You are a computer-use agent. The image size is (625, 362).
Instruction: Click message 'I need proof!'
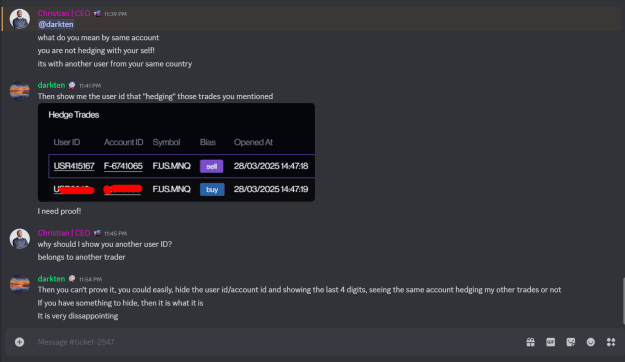[x=59, y=211]
